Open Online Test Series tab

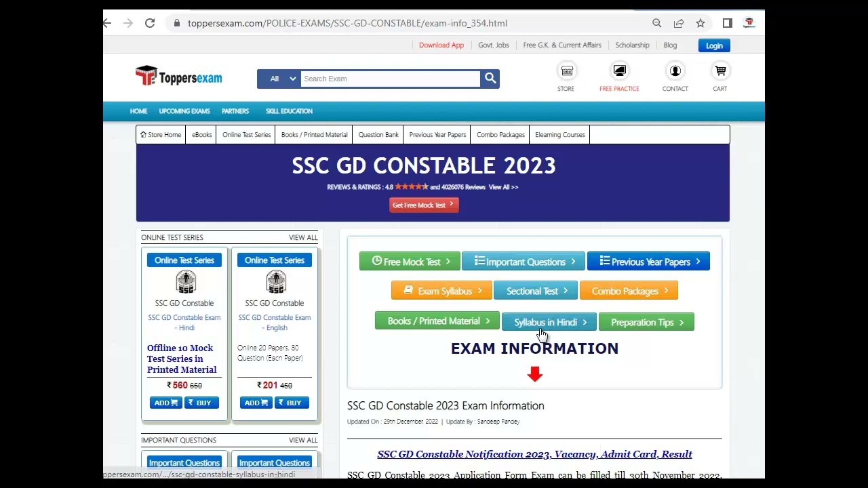pos(247,135)
